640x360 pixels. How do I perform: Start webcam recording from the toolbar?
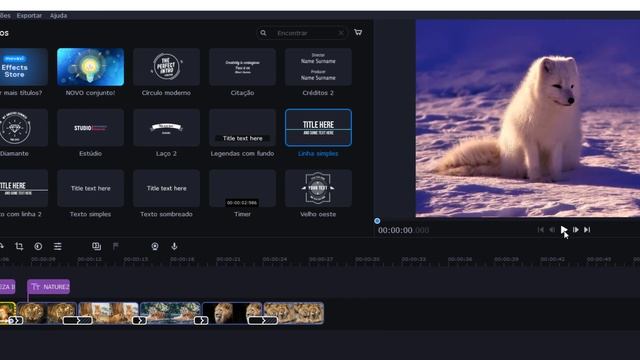click(155, 246)
